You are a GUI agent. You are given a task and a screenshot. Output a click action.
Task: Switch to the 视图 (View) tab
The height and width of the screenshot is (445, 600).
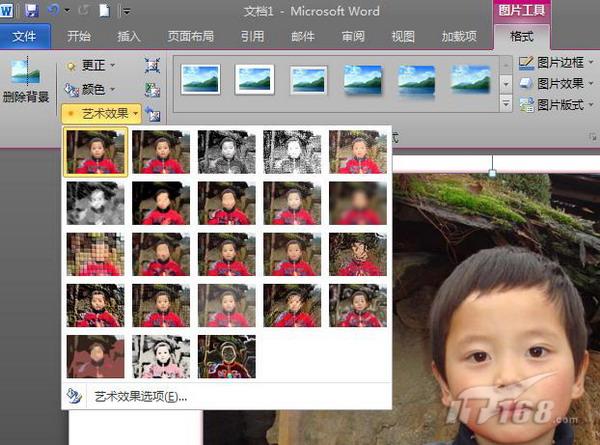403,36
